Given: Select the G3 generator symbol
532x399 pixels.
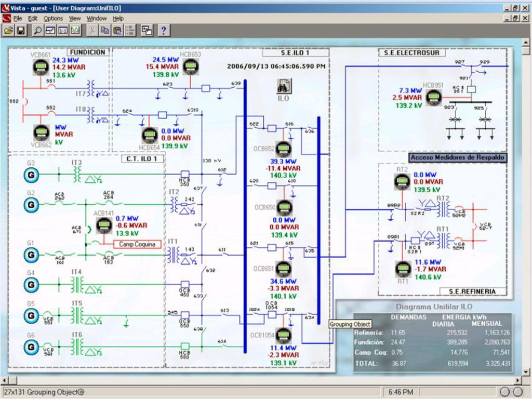Looking at the screenshot, I should (31, 175).
